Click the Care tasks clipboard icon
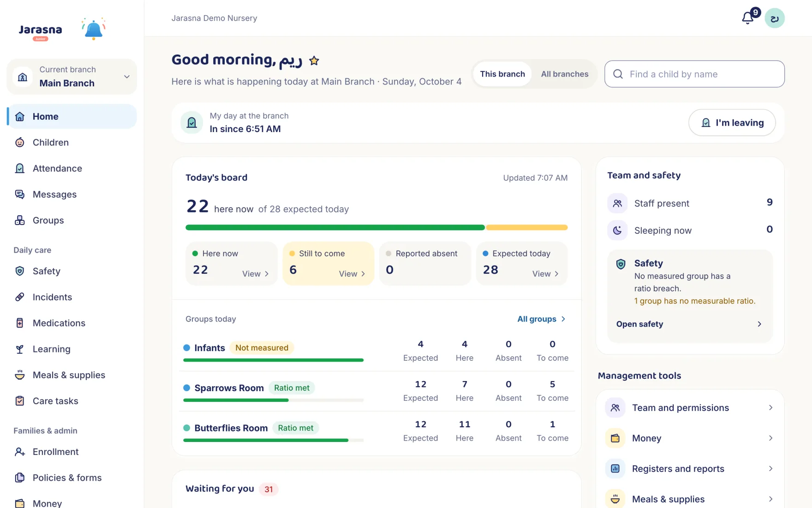The height and width of the screenshot is (508, 812). coord(20,401)
